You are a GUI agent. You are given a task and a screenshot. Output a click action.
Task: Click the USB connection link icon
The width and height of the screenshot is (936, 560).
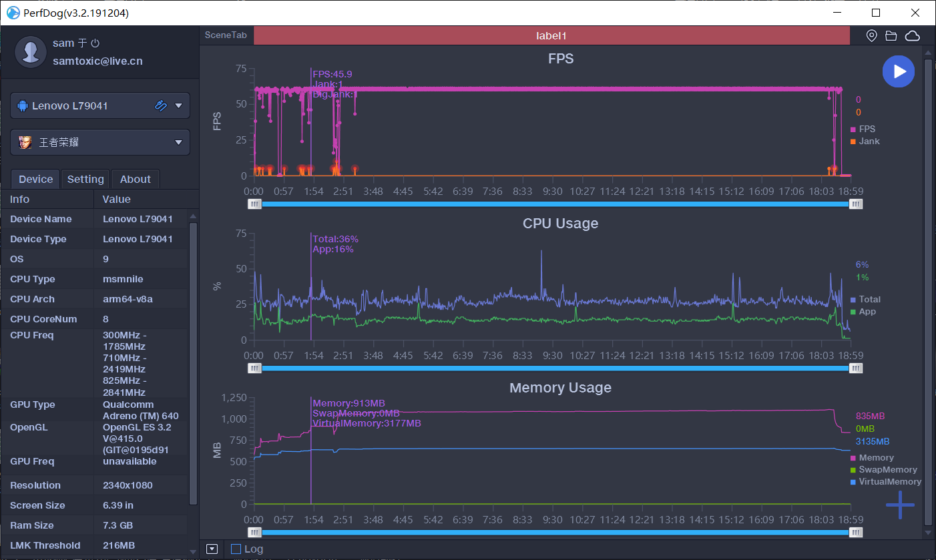160,105
